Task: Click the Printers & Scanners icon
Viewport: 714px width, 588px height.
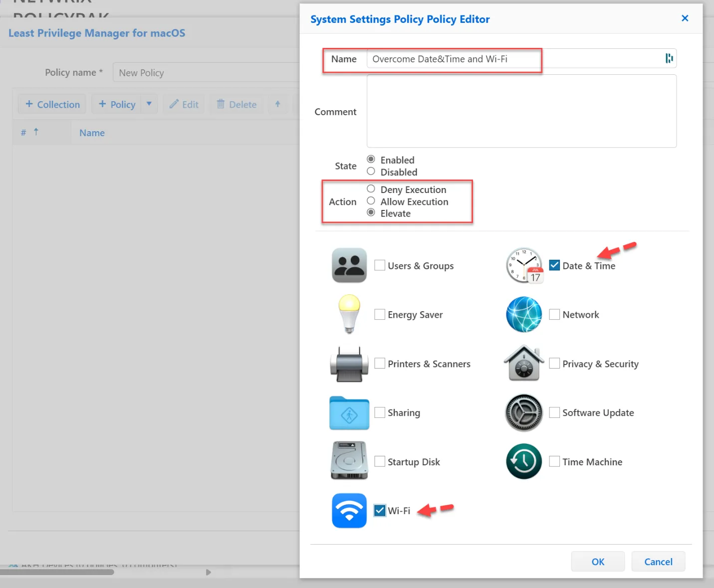Action: click(349, 364)
